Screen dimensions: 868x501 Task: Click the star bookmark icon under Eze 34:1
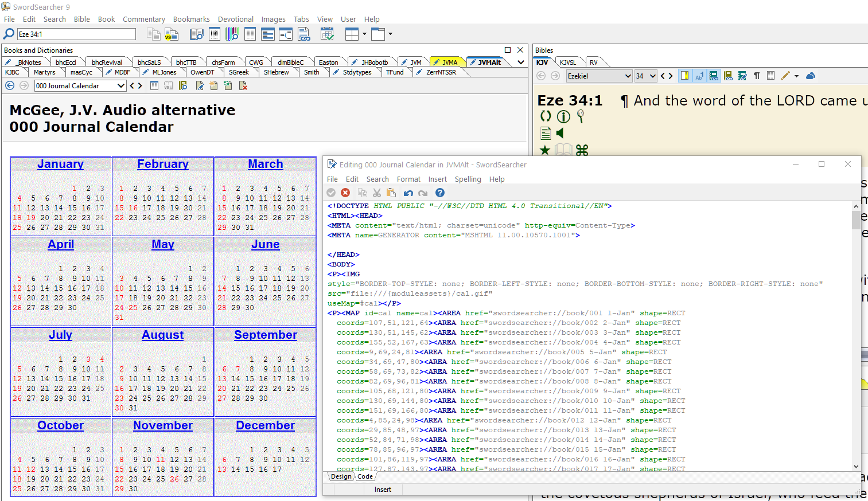point(545,150)
